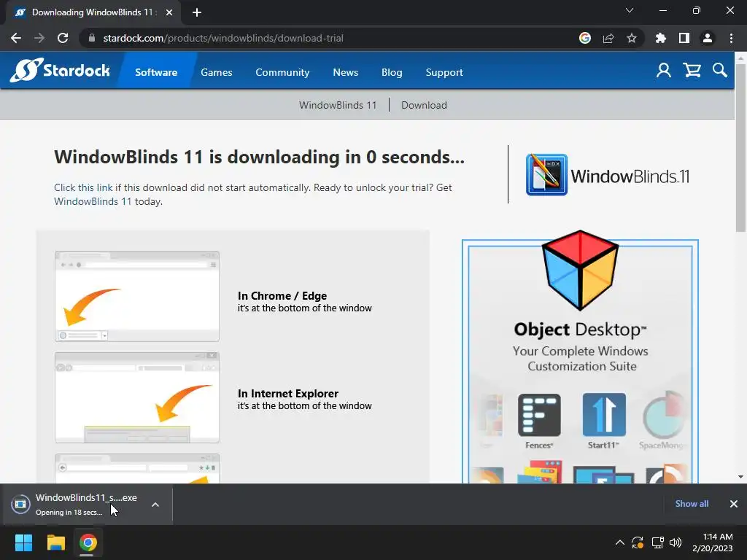
Task: Click the 'Object Desktop' heading text
Action: [x=580, y=330]
